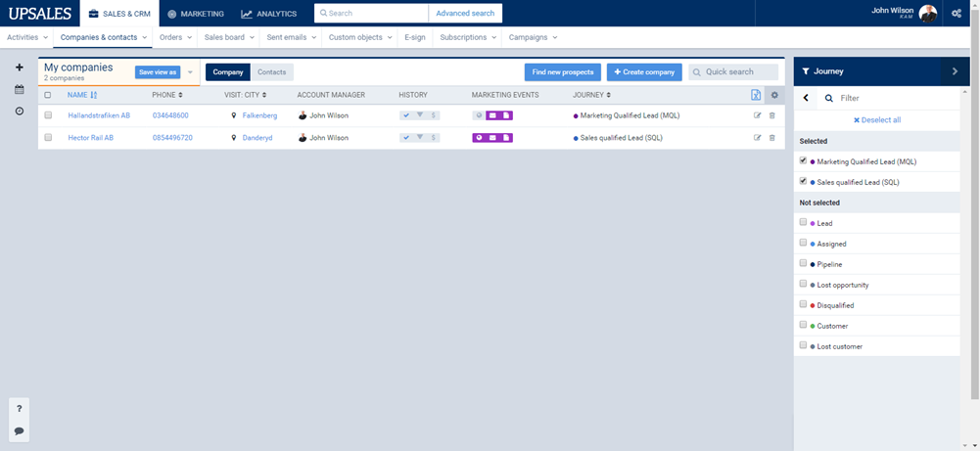This screenshot has width=980, height=451.
Task: Open Advanced search
Action: (x=465, y=13)
